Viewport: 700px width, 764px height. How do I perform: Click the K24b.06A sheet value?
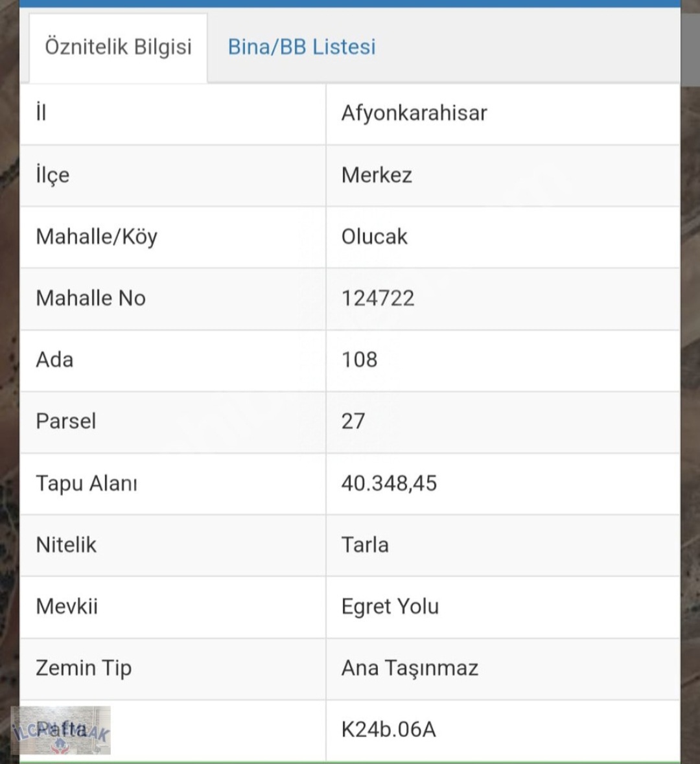point(389,730)
